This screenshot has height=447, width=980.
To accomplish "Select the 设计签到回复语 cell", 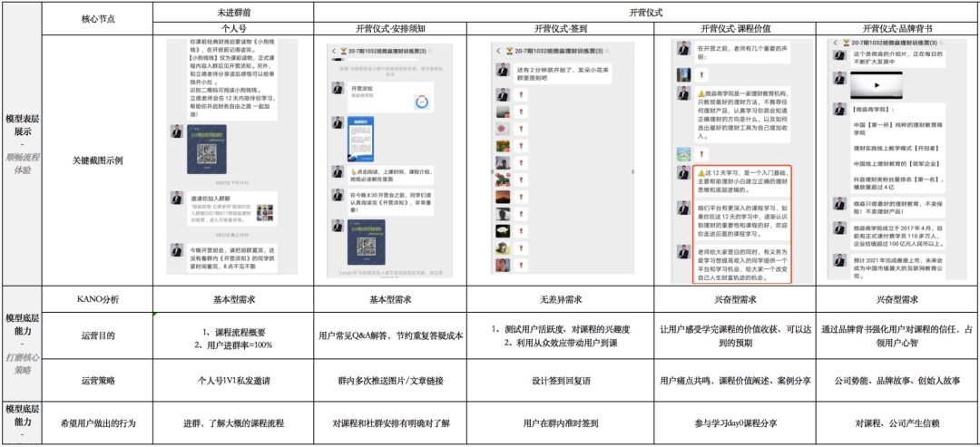I will tap(561, 380).
